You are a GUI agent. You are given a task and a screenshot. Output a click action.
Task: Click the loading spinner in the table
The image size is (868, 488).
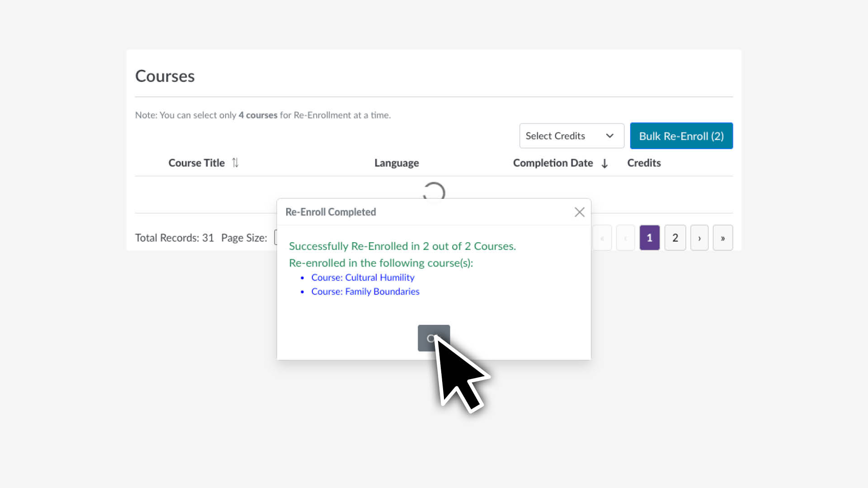point(434,192)
